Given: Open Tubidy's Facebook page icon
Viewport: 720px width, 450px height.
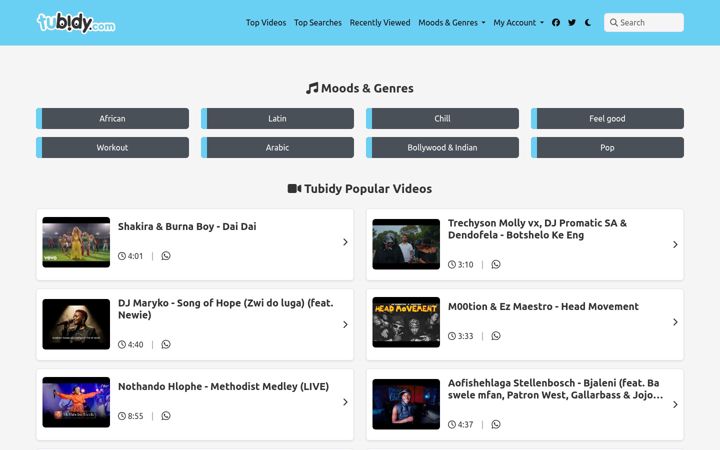Looking at the screenshot, I should coord(556,22).
